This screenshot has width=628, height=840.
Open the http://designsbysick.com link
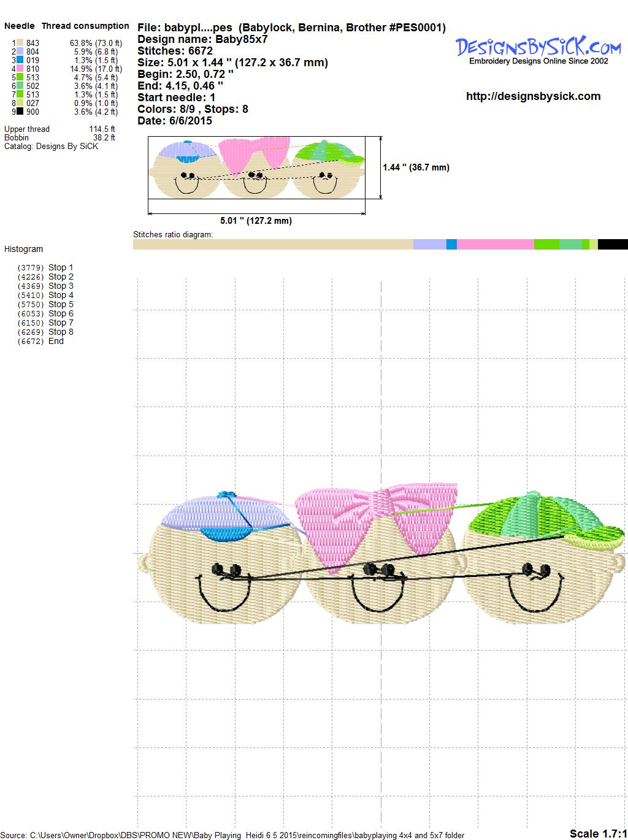click(533, 96)
